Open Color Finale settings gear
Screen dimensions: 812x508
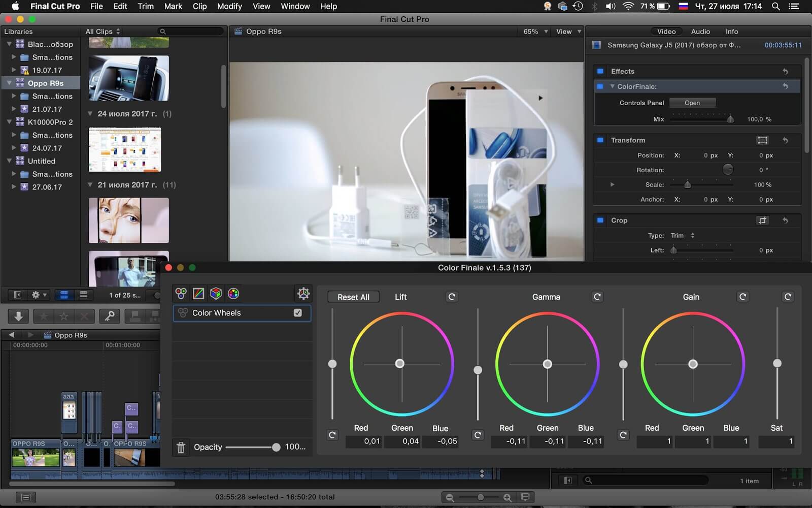(303, 293)
